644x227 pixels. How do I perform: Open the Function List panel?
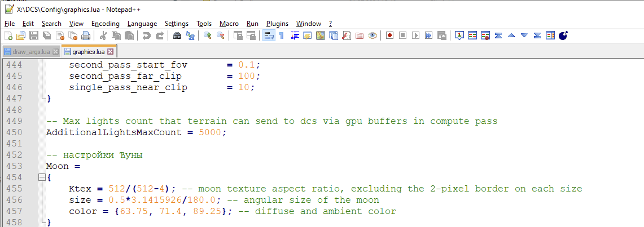click(x=346, y=35)
